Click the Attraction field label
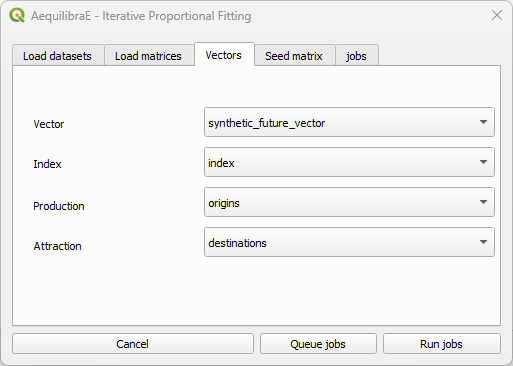513x366 pixels. tap(57, 246)
